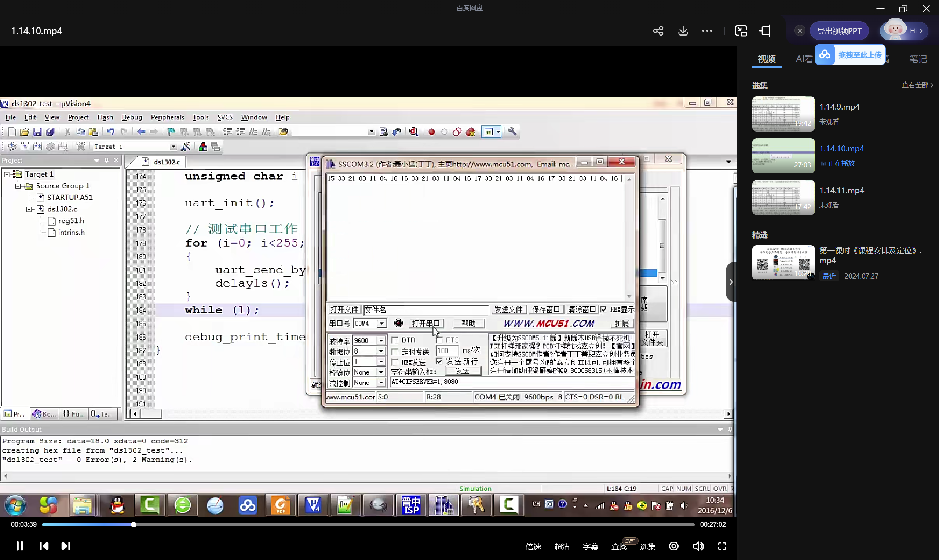Enable the DTR checkbox

395,340
